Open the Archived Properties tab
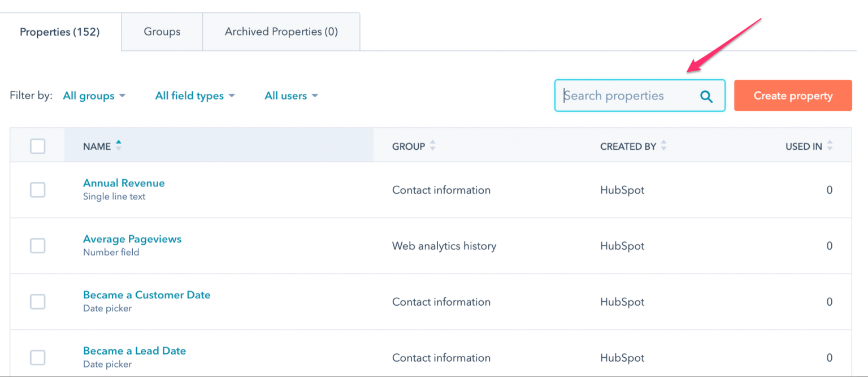This screenshot has height=377, width=868. [x=281, y=32]
